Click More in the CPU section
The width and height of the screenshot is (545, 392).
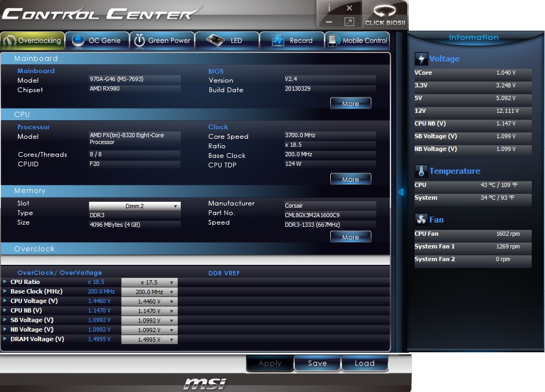tap(351, 179)
